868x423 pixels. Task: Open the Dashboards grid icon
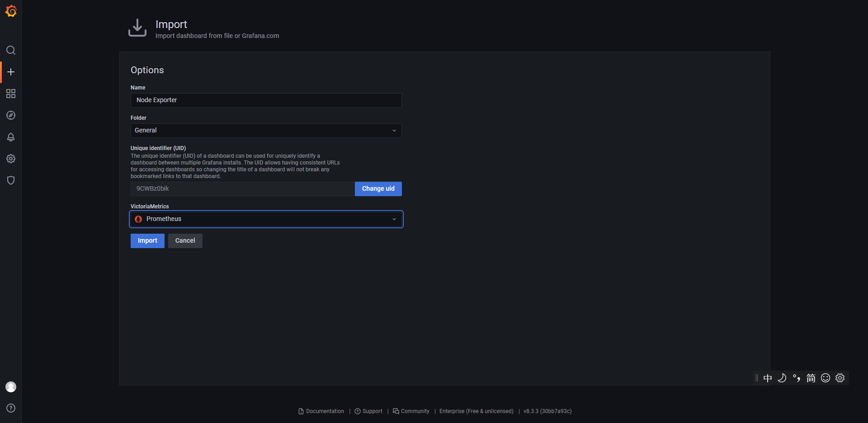[x=11, y=94]
